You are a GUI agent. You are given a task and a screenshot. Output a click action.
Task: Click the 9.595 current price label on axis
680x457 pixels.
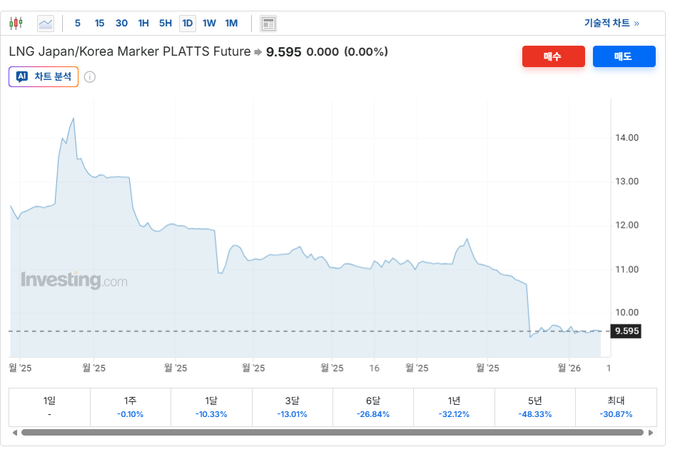(x=627, y=331)
